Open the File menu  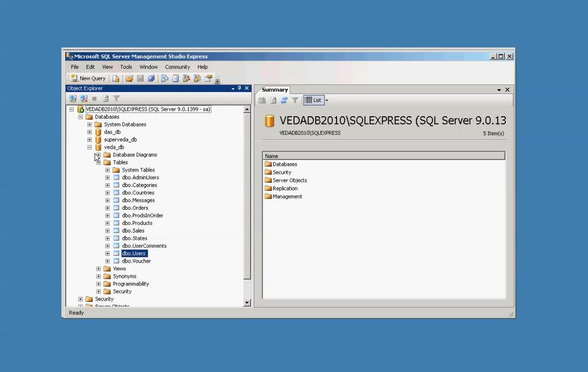pos(75,67)
